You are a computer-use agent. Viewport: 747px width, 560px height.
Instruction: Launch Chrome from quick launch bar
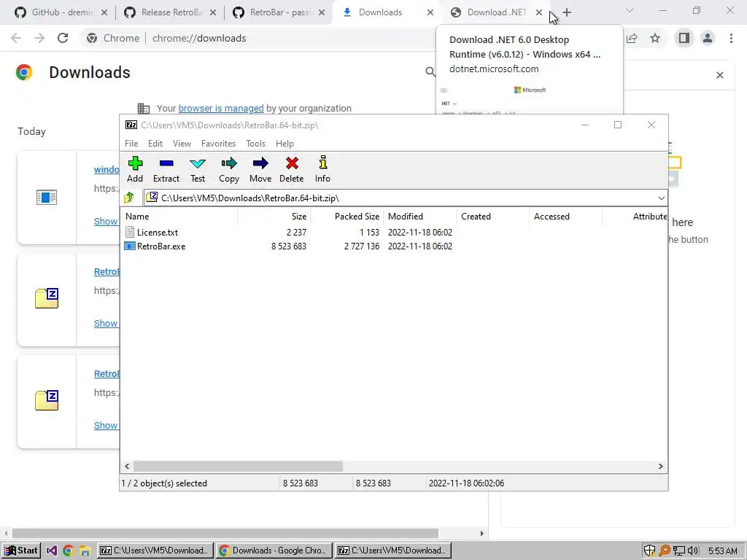point(68,551)
